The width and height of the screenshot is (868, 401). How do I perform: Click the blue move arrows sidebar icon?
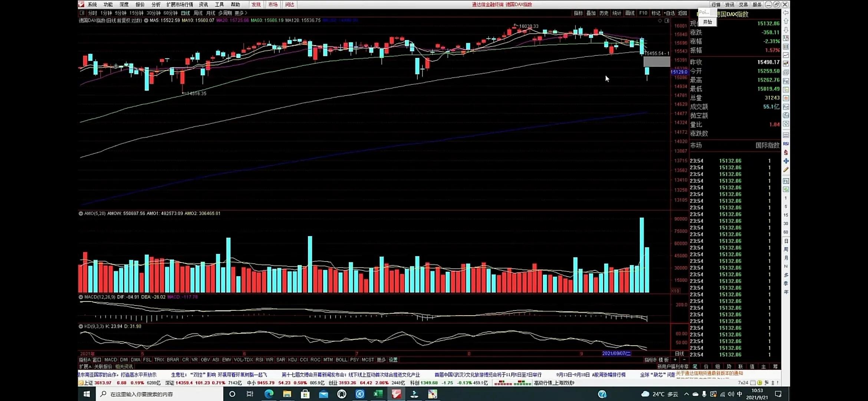[x=786, y=161]
